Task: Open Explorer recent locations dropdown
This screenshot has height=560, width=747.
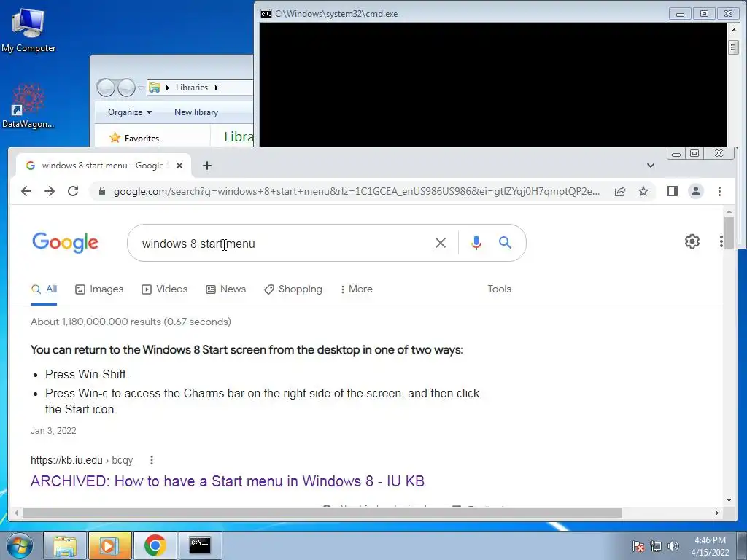Action: pos(141,88)
